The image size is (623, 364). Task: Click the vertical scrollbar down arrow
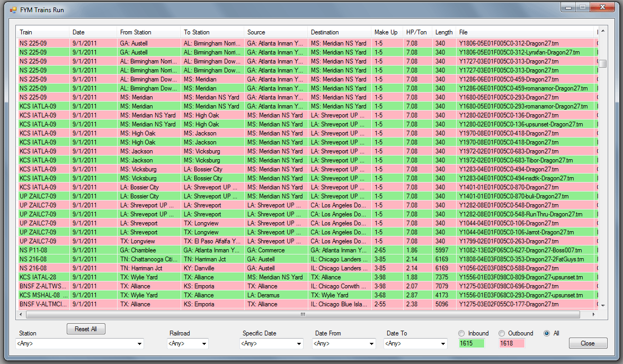pos(602,305)
